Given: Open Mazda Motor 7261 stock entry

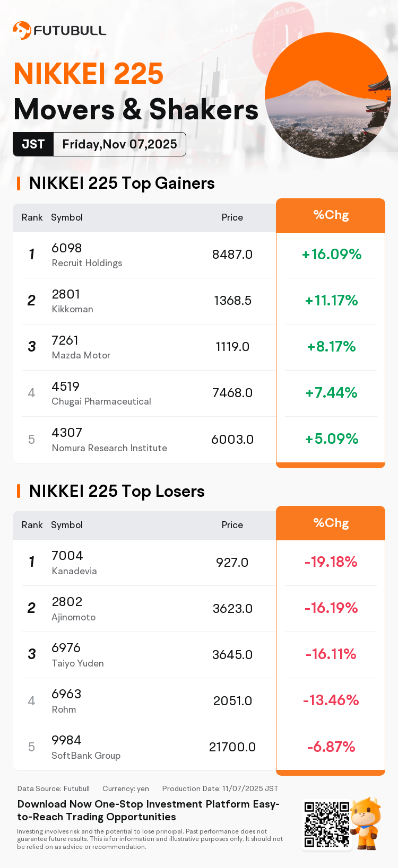Looking at the screenshot, I should click(81, 347).
